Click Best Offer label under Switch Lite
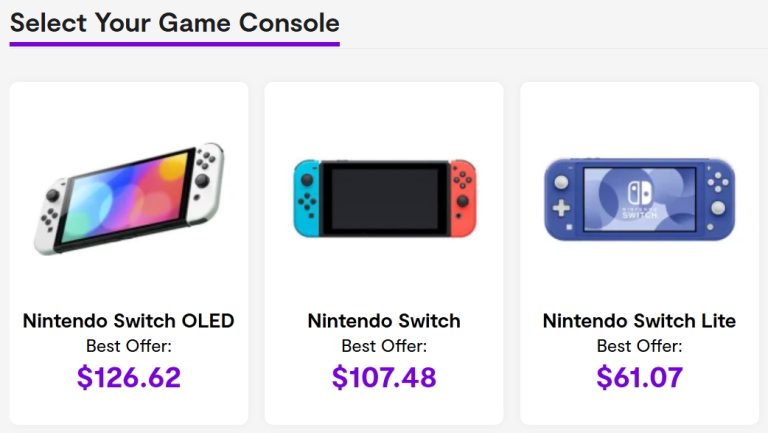The image size is (768, 433). (x=639, y=346)
